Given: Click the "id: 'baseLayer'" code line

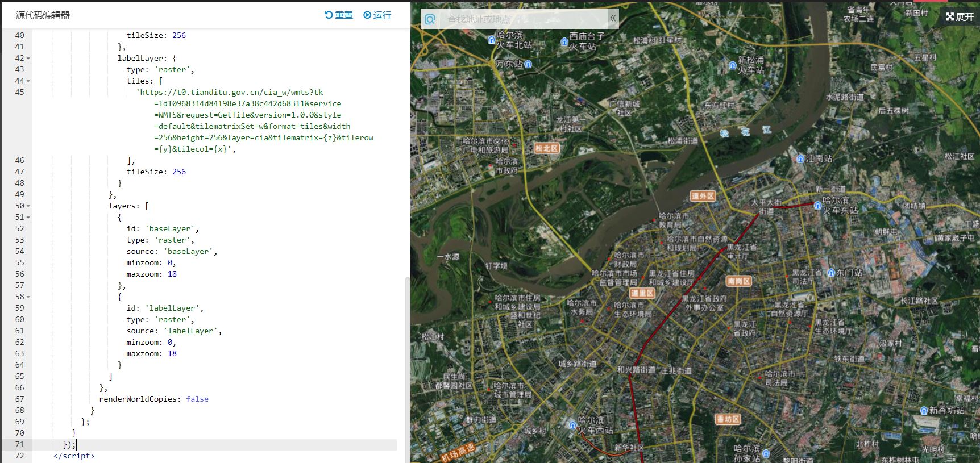Looking at the screenshot, I should 163,228.
